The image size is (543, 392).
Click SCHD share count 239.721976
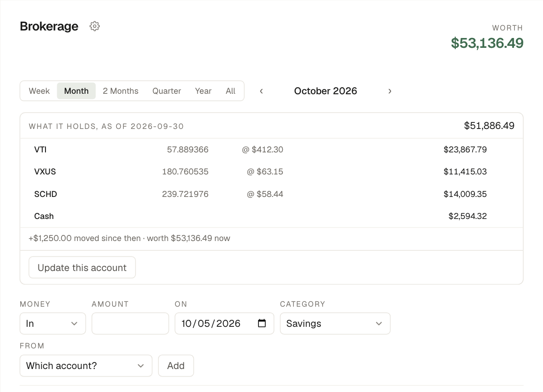[185, 194]
